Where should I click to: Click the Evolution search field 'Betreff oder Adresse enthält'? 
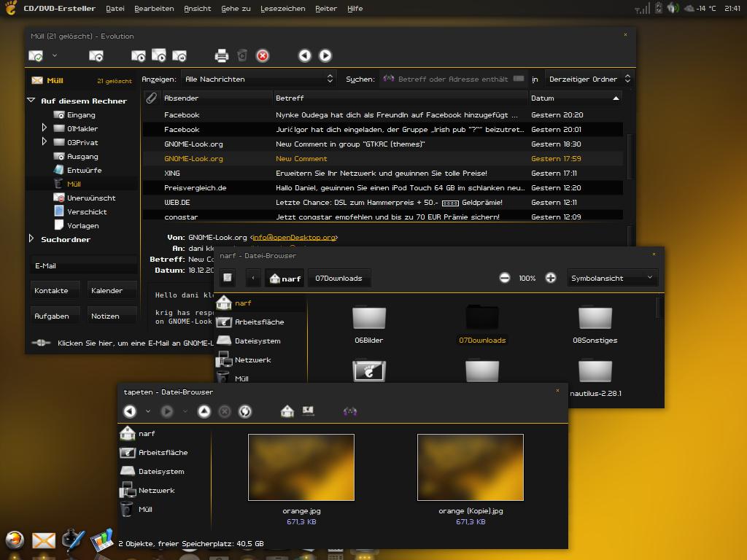pyautogui.click(x=452, y=79)
